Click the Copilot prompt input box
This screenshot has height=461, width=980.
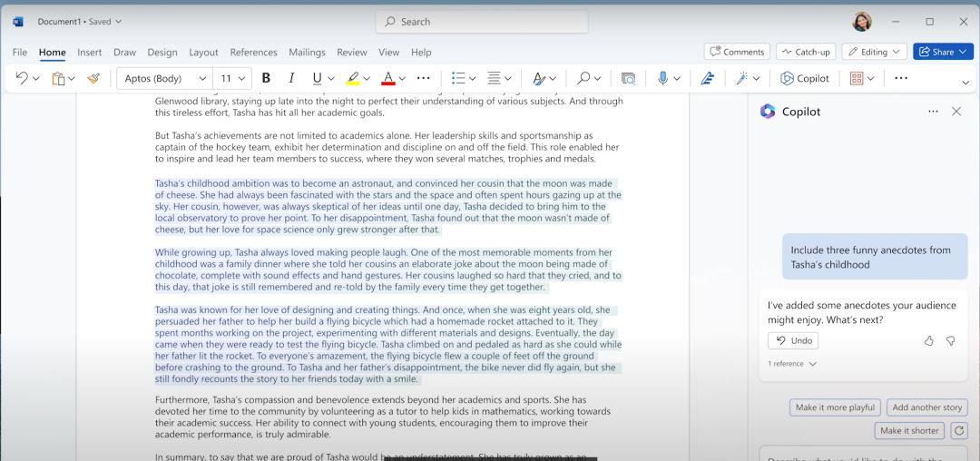pyautogui.click(x=863, y=454)
